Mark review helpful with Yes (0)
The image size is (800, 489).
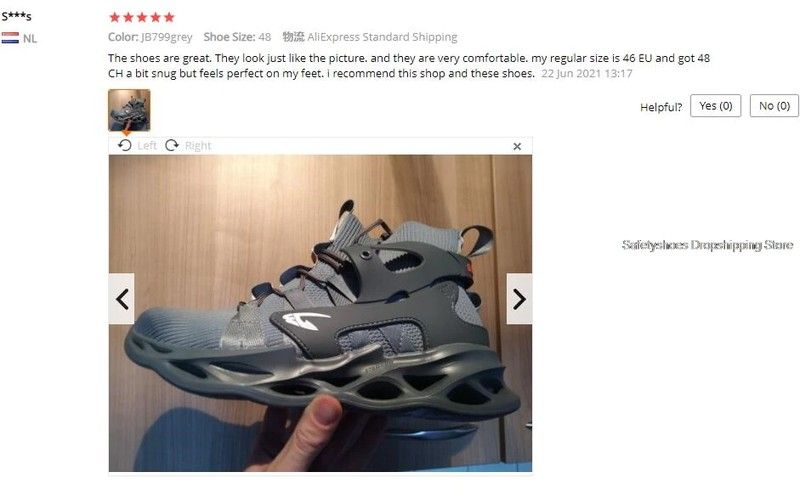(715, 106)
